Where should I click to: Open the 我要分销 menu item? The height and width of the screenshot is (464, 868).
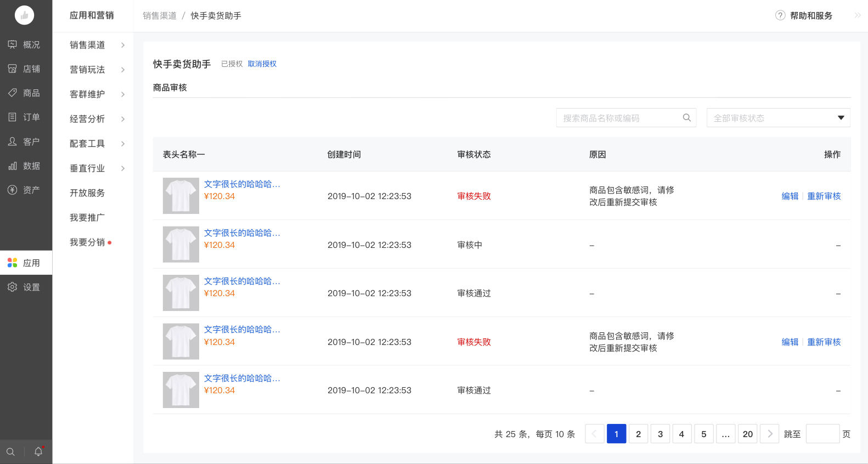click(x=87, y=242)
